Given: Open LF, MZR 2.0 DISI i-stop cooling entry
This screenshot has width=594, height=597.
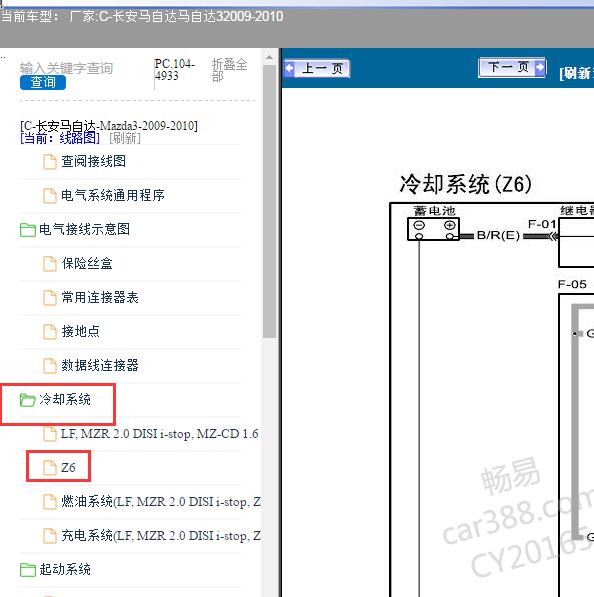Looking at the screenshot, I should coord(160,434).
